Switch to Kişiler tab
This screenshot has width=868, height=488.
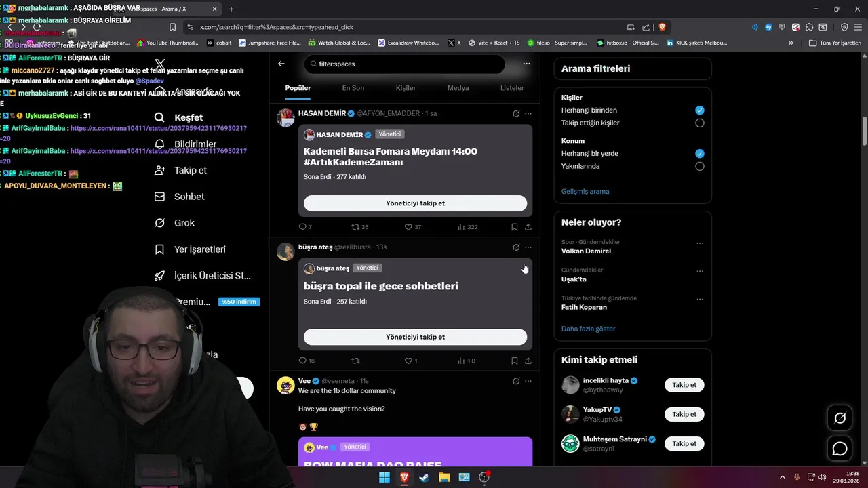pyautogui.click(x=406, y=88)
